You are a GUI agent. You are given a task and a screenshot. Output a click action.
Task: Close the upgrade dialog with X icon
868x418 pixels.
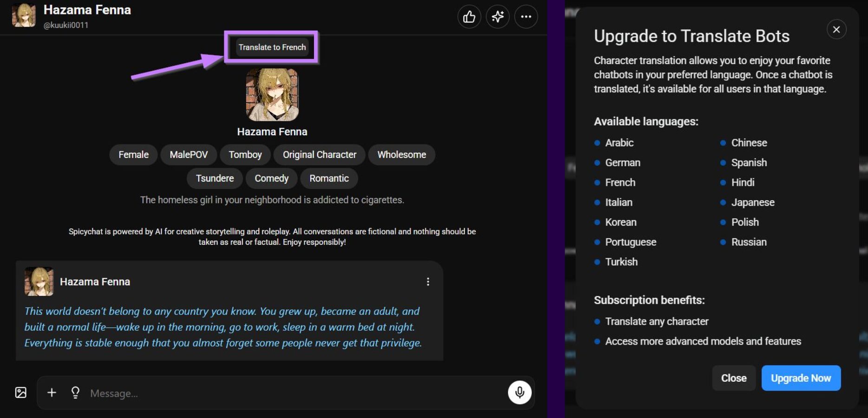[x=836, y=30]
